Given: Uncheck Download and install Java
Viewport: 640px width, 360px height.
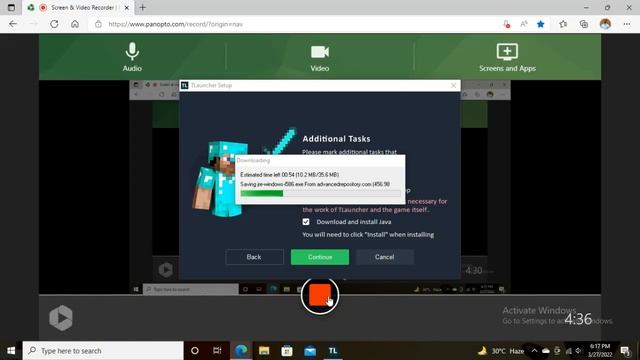Looking at the screenshot, I should [306, 222].
